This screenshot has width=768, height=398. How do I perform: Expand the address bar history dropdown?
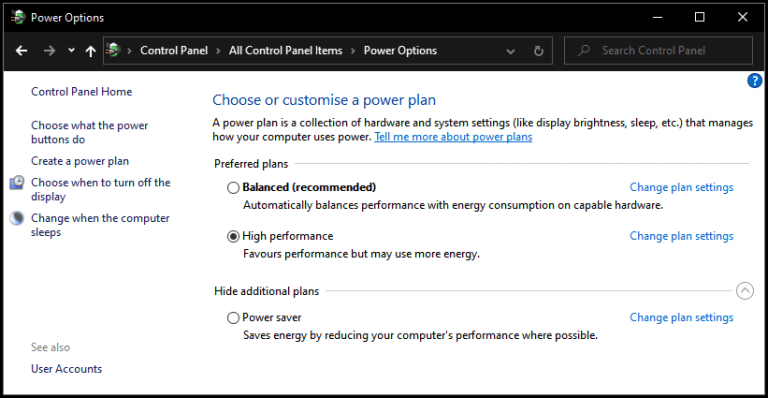[x=510, y=51]
